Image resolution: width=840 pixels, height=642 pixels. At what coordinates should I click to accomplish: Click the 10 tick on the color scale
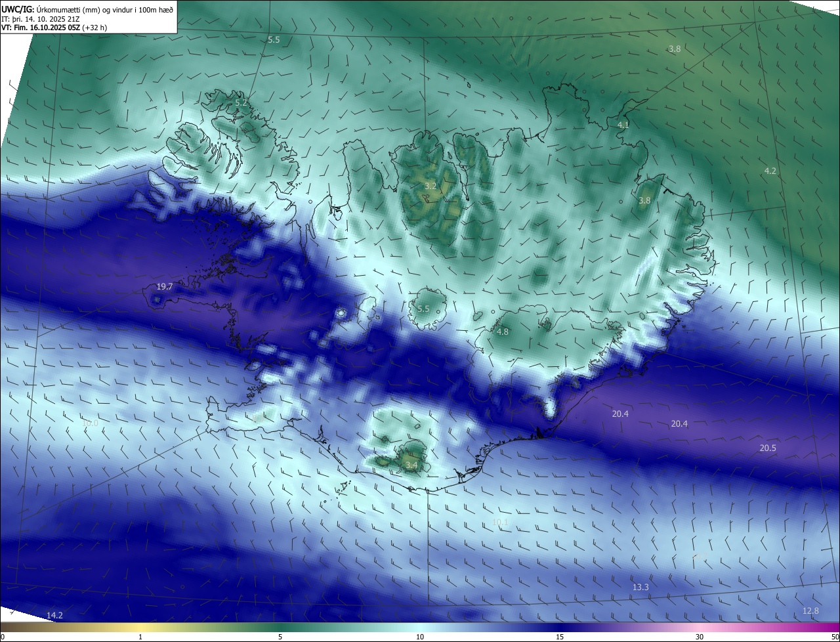pyautogui.click(x=420, y=637)
